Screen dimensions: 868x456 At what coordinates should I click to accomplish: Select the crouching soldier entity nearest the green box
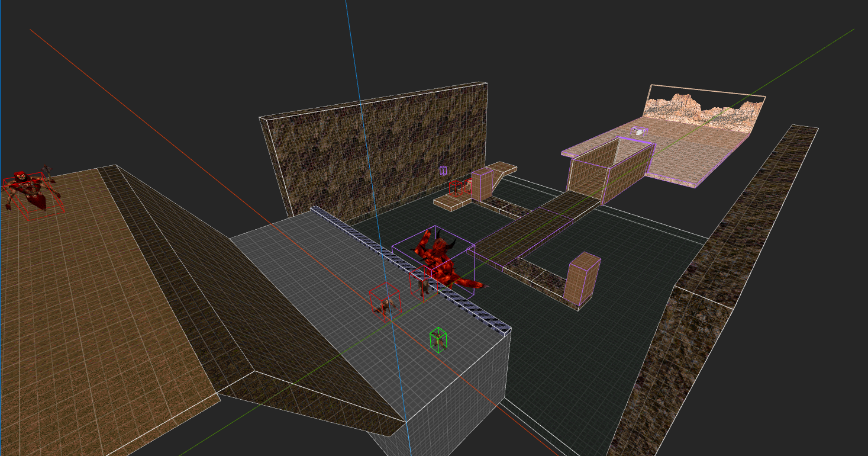[385, 306]
